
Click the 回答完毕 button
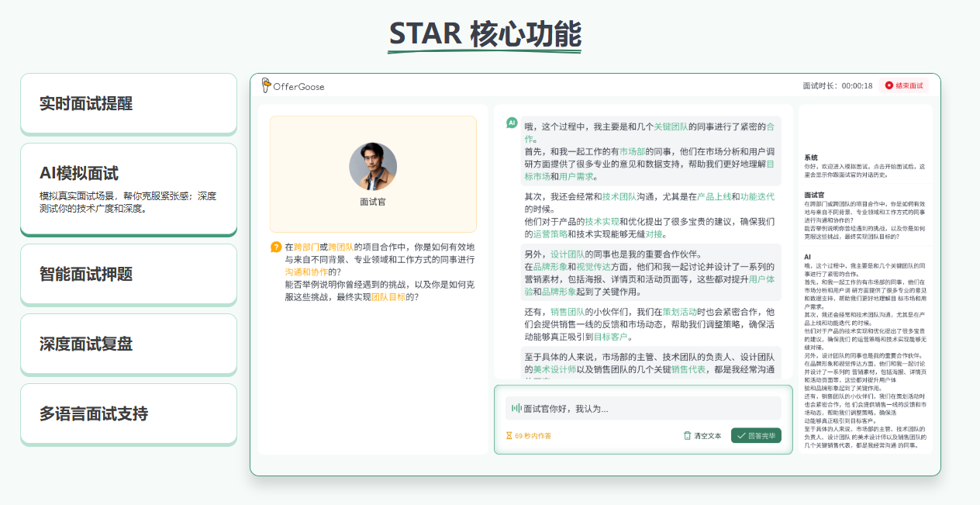756,436
